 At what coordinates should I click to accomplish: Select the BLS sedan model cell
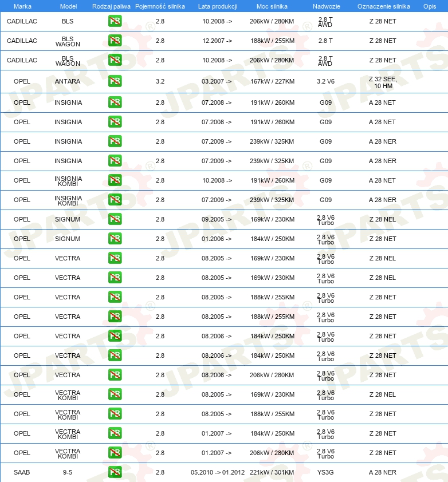click(68, 21)
